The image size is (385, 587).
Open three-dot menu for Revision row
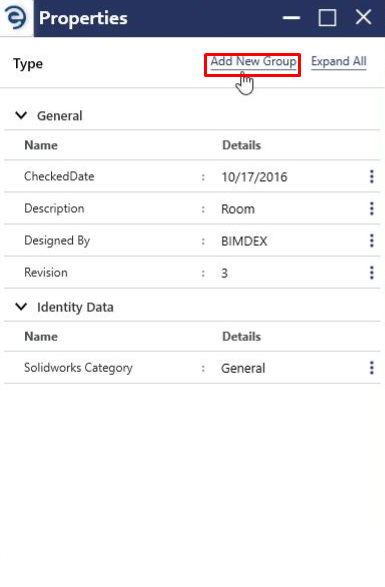point(372,273)
